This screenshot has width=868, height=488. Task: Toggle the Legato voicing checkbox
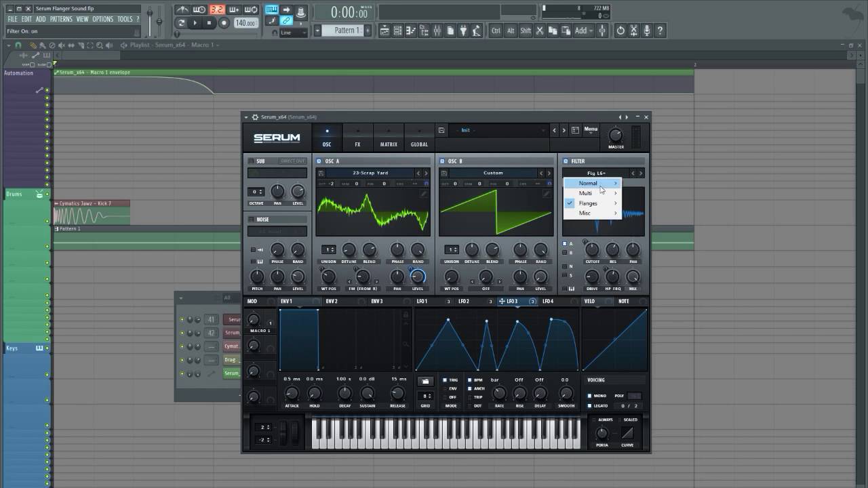[x=590, y=406]
